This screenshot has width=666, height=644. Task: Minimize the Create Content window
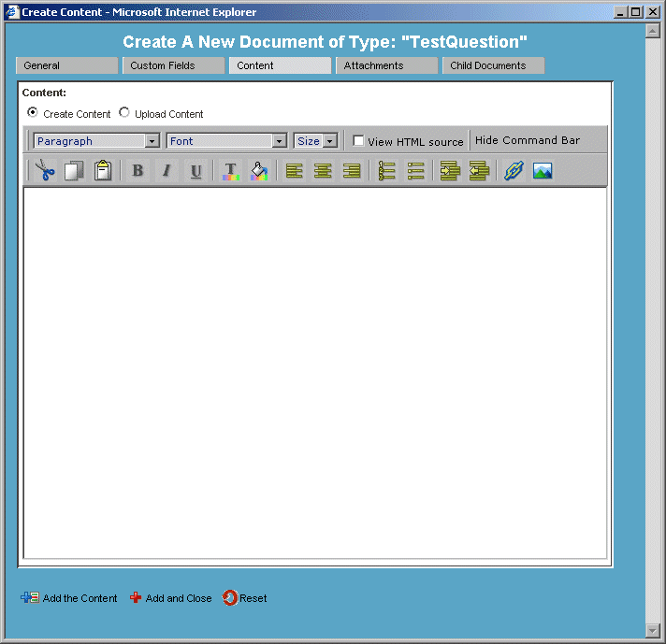(620, 12)
